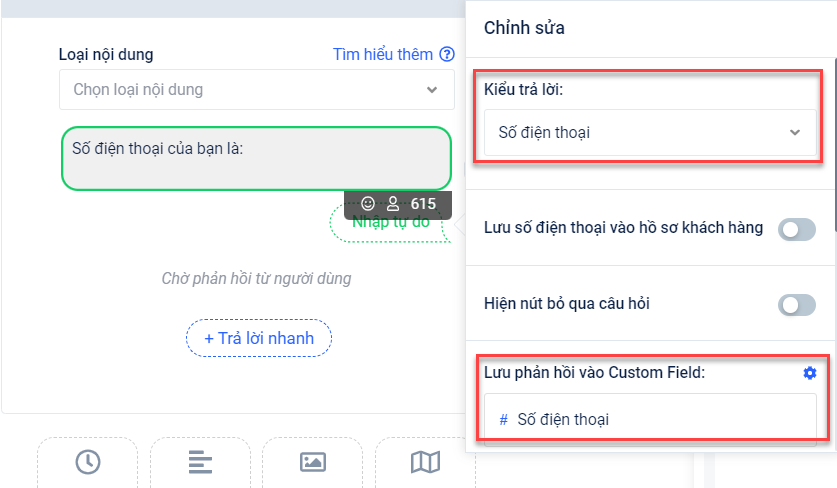Click the Chỉnh sửa panel scrollbar

click(x=834, y=120)
